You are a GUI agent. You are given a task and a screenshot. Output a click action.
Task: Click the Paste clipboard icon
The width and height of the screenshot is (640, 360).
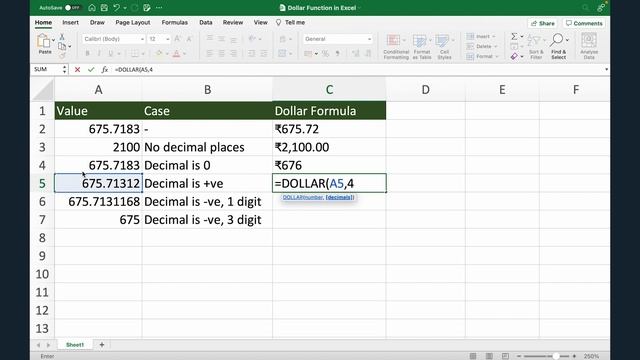pyautogui.click(x=43, y=41)
